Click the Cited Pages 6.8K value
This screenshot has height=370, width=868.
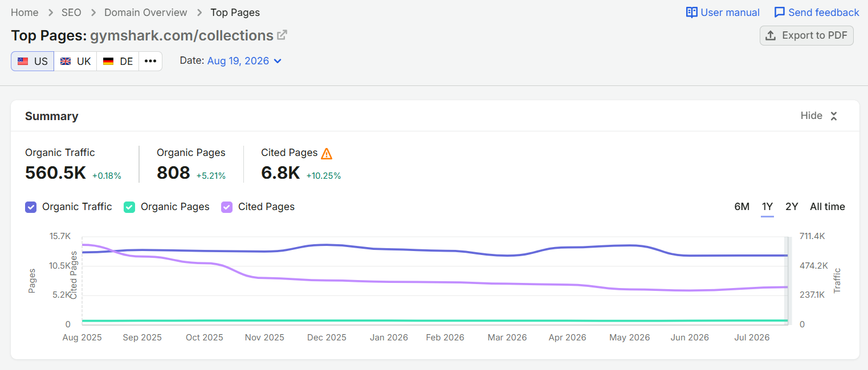(280, 173)
